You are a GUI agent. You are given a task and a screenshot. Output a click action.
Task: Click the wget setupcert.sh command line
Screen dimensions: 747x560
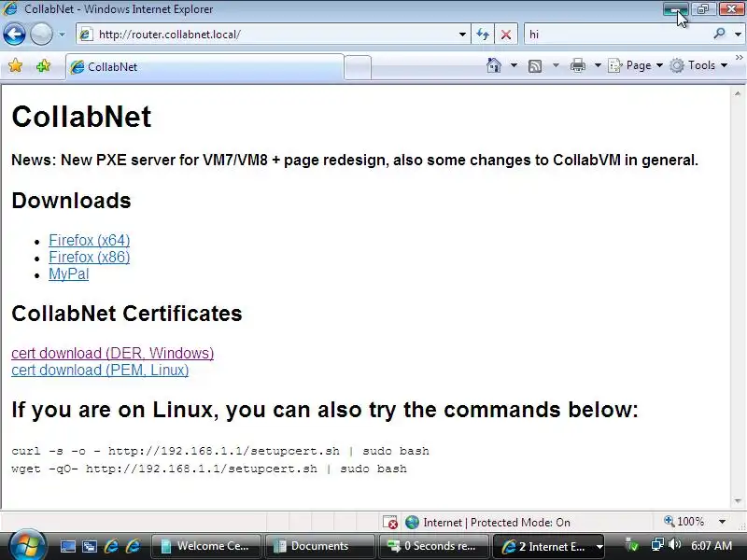(x=209, y=469)
